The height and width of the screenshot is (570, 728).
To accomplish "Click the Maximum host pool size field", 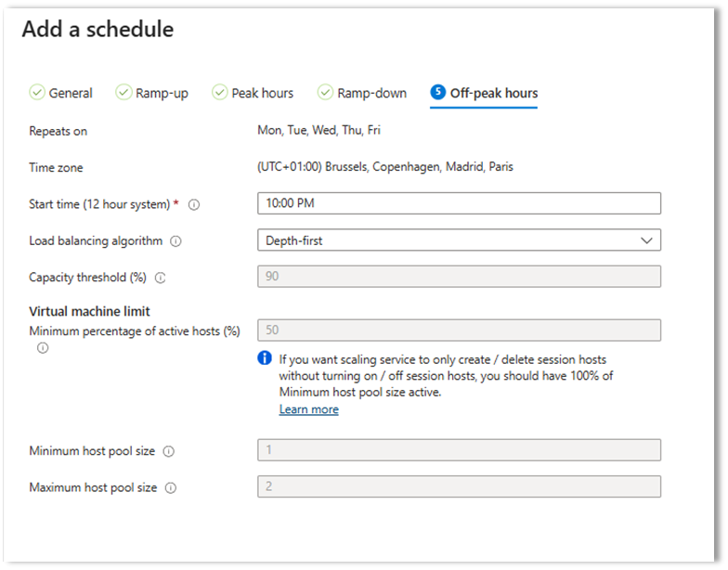I will tap(458, 486).
